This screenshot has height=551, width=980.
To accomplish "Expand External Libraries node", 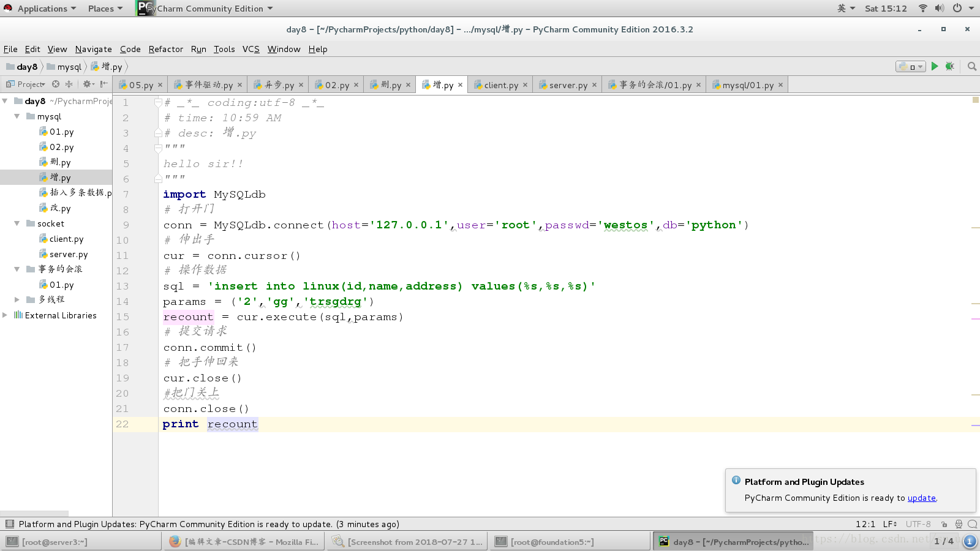I will point(5,315).
